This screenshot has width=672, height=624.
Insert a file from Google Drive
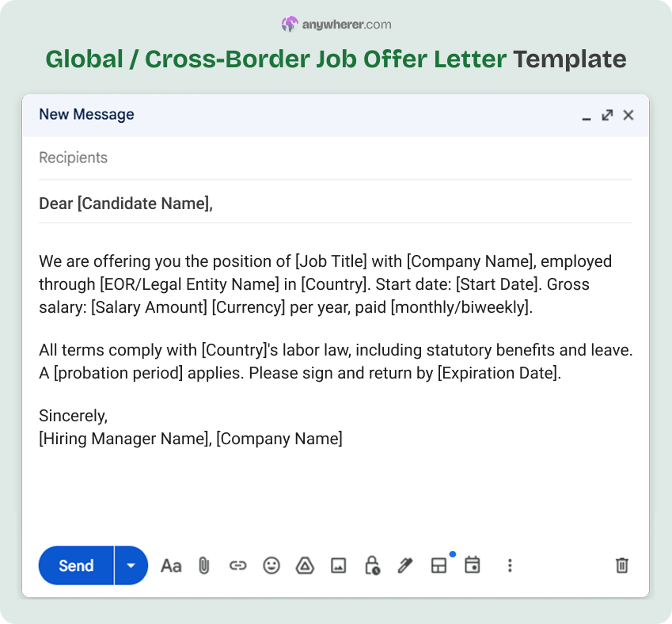304,565
